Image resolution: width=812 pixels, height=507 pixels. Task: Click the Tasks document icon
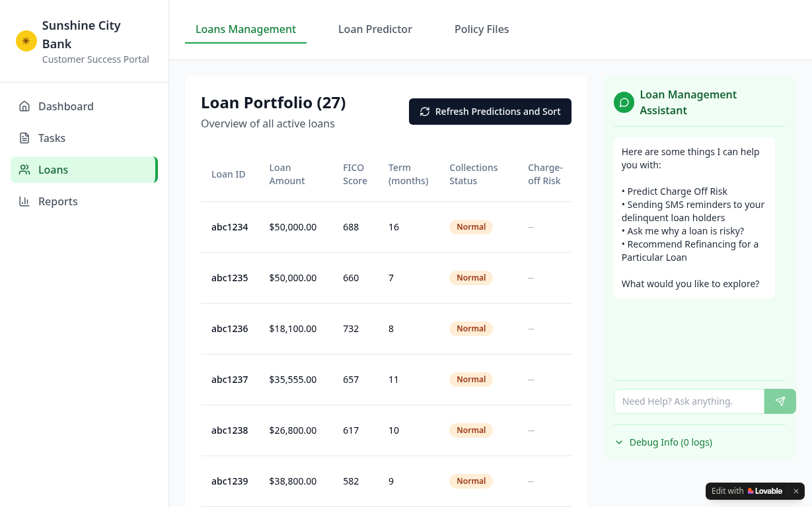(24, 138)
